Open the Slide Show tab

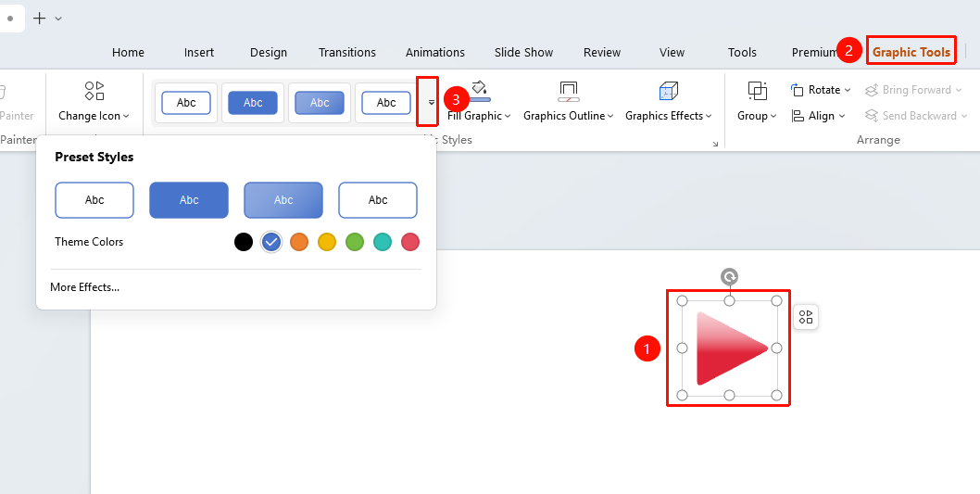click(x=523, y=53)
